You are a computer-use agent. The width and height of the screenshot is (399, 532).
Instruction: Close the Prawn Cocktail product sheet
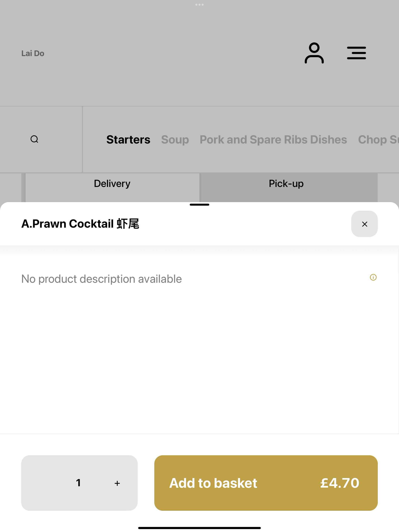pyautogui.click(x=364, y=224)
